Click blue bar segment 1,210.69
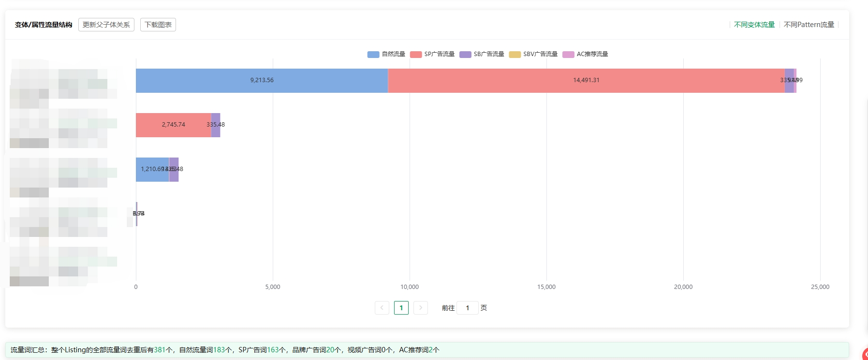This screenshot has width=868, height=360. 152,169
